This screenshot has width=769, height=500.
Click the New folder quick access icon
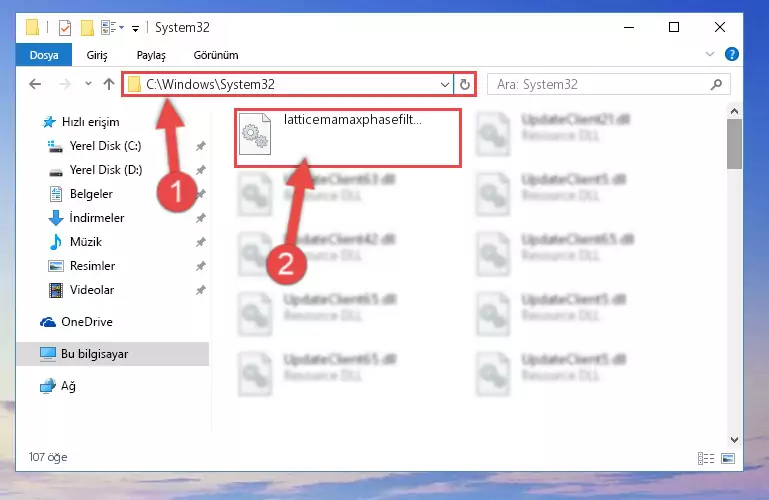[x=87, y=28]
